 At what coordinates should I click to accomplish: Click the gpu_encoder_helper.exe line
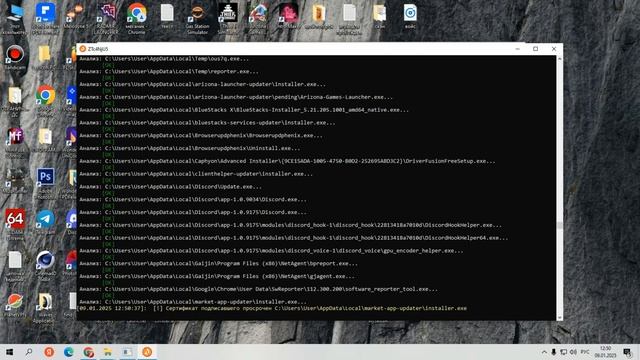[x=271, y=251]
